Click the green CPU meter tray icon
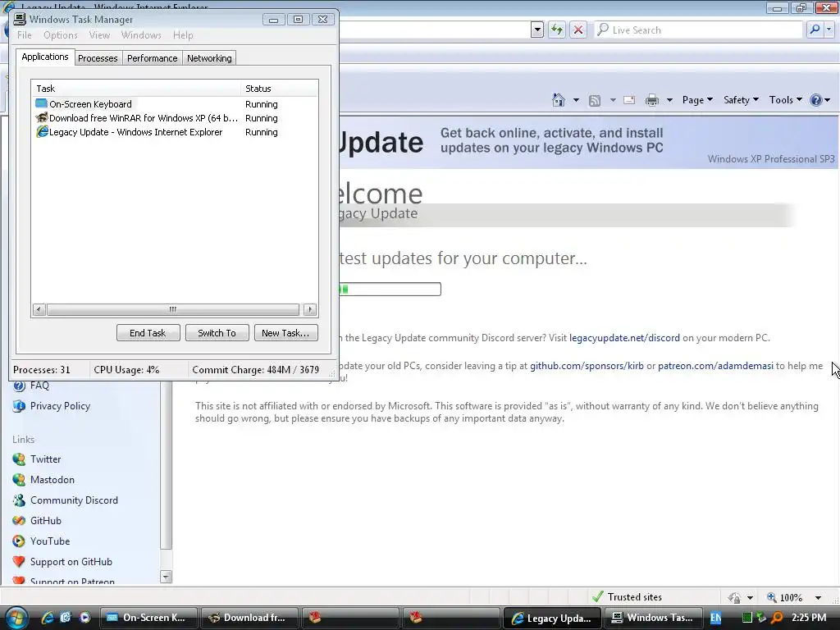This screenshot has height=630, width=840. click(x=746, y=618)
